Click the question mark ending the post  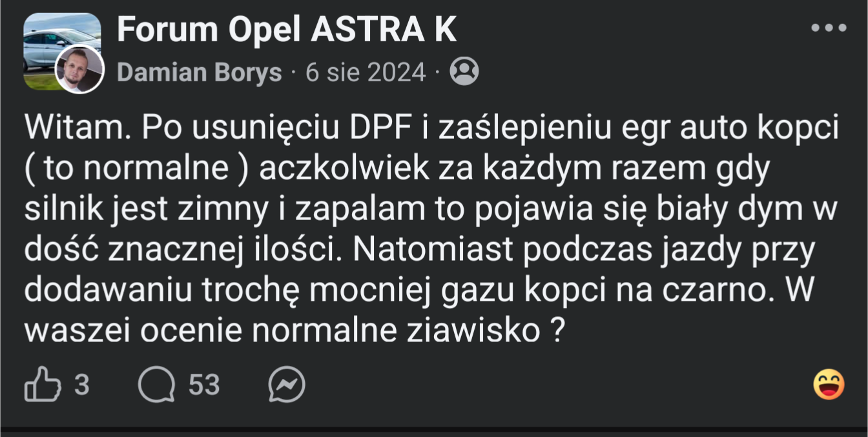(557, 331)
